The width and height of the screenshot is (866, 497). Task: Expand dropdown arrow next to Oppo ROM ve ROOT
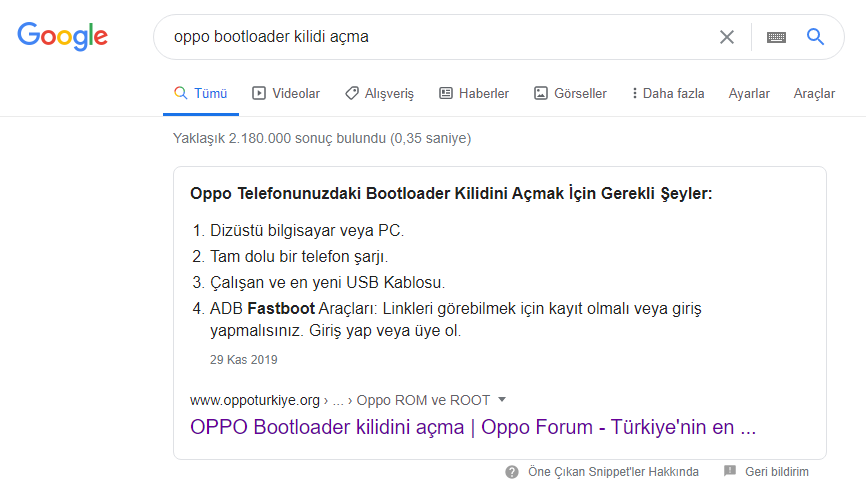(x=501, y=399)
